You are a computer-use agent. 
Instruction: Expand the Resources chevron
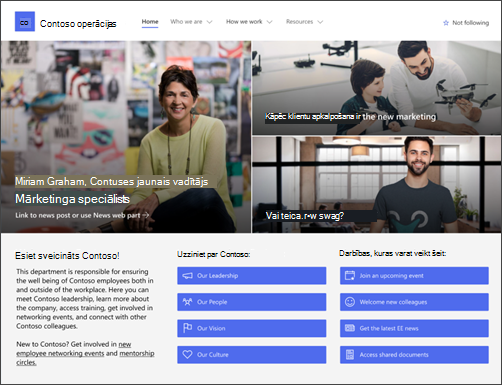[x=320, y=22]
